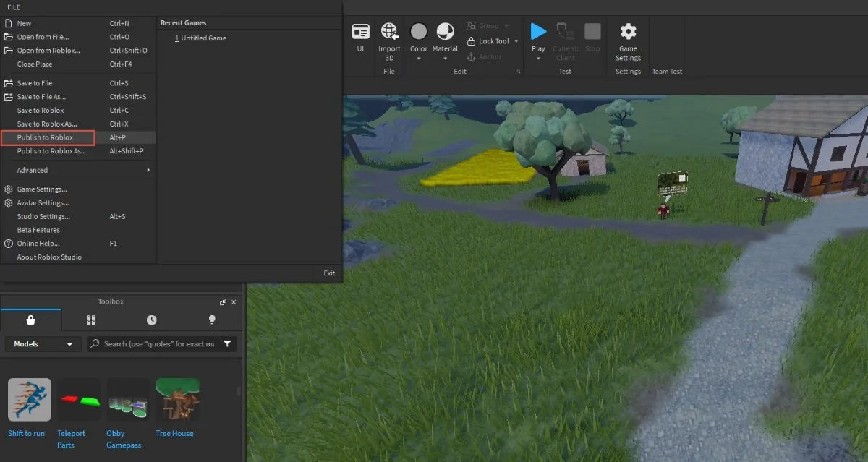Image resolution: width=868 pixels, height=462 pixels.
Task: Expand the Models category dropdown
Action: click(x=43, y=344)
